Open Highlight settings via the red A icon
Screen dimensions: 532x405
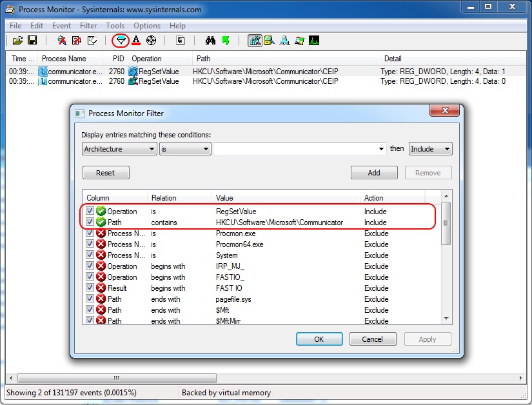tap(136, 41)
